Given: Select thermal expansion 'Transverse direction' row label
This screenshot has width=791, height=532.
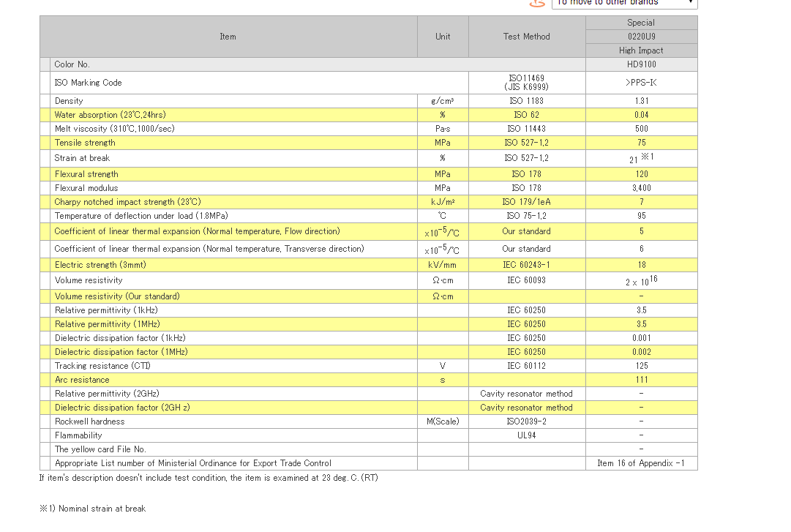Looking at the screenshot, I should (209, 249).
